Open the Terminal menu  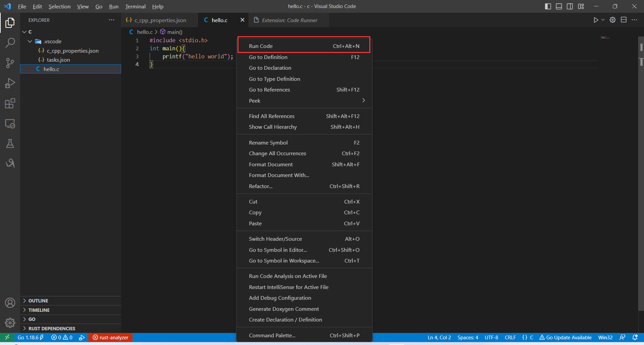tap(135, 6)
